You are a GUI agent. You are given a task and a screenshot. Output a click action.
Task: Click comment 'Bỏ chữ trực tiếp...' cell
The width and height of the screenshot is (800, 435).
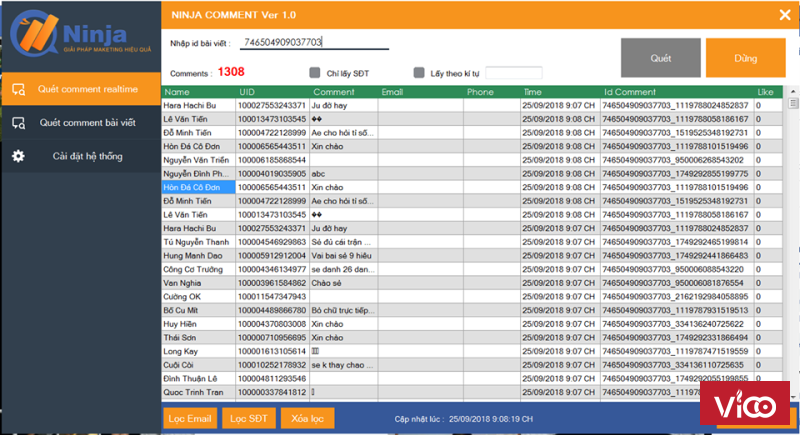343,310
